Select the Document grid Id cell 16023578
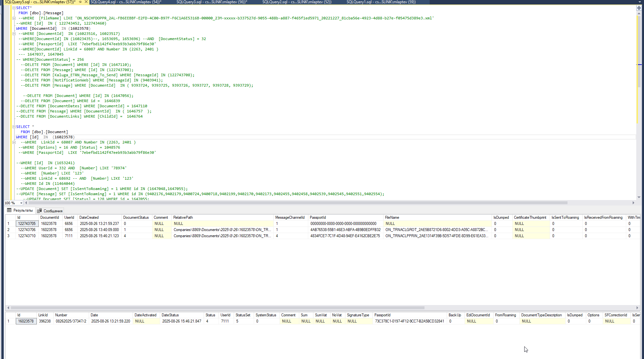Viewport: 644px width, 359px height. tap(26, 321)
